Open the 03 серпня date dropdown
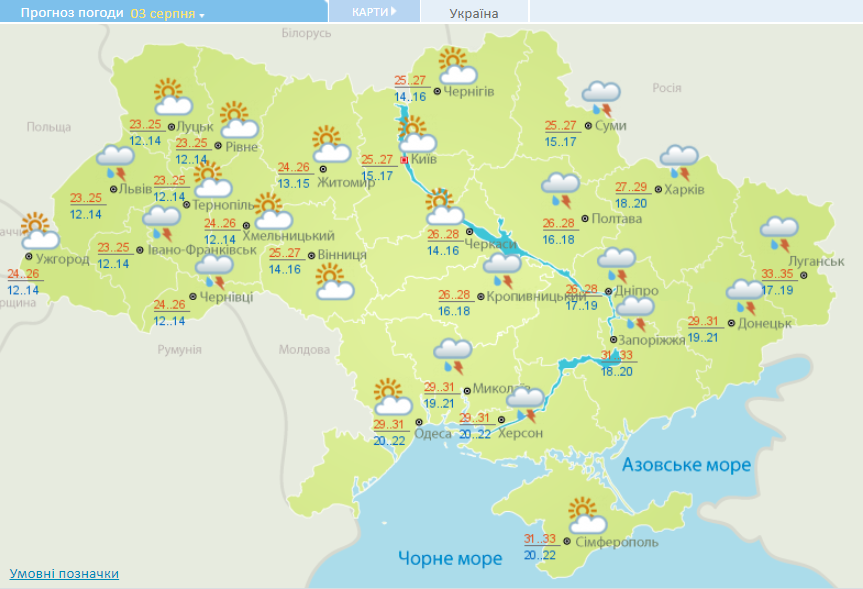 coord(165,12)
